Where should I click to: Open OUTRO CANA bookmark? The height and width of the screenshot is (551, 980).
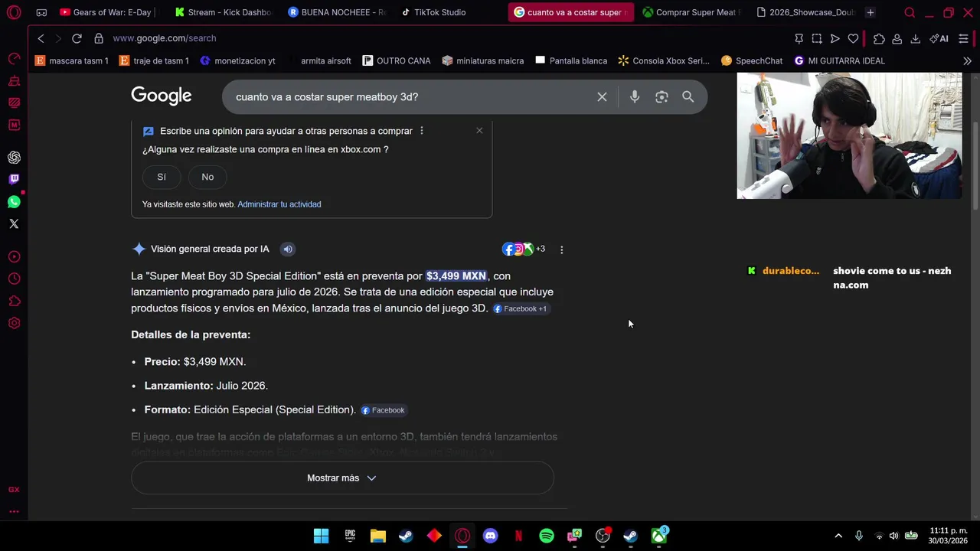click(397, 60)
